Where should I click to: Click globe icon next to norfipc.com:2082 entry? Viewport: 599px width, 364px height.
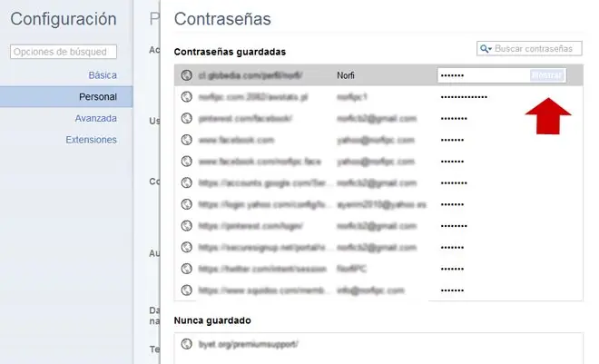187,97
